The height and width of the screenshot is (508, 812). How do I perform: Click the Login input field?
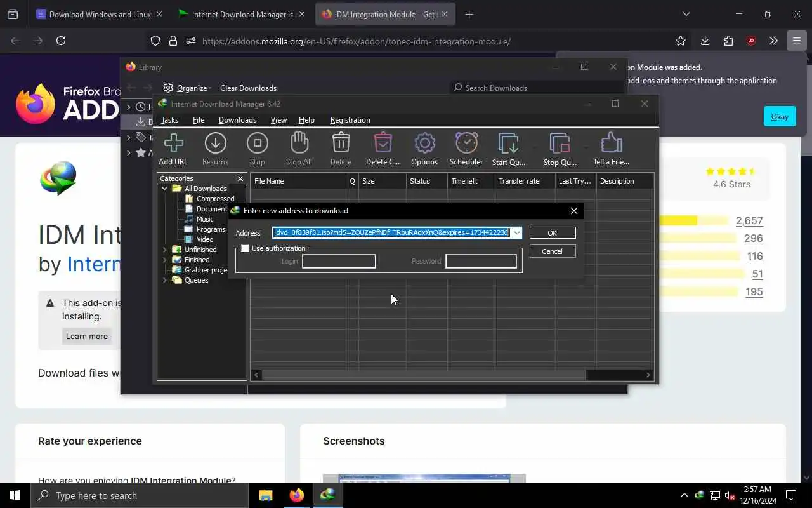coord(339,261)
